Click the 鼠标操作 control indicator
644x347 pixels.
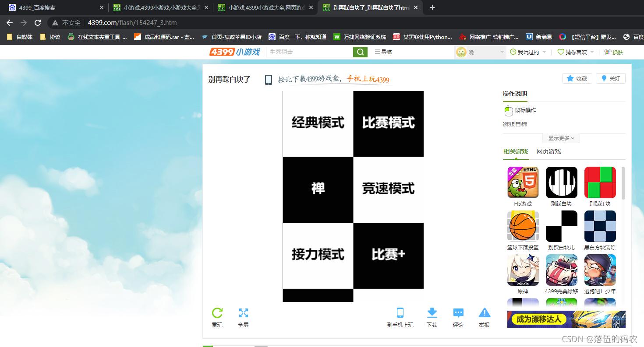click(x=521, y=110)
